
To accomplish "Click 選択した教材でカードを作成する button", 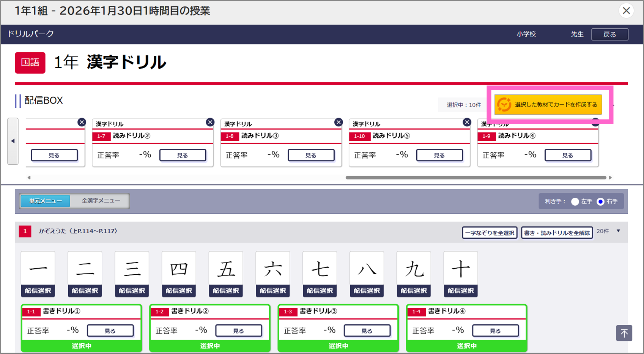I will [548, 105].
